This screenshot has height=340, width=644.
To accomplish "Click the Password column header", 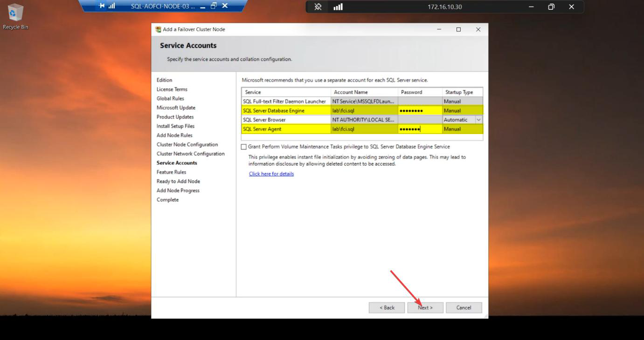I will pyautogui.click(x=420, y=92).
